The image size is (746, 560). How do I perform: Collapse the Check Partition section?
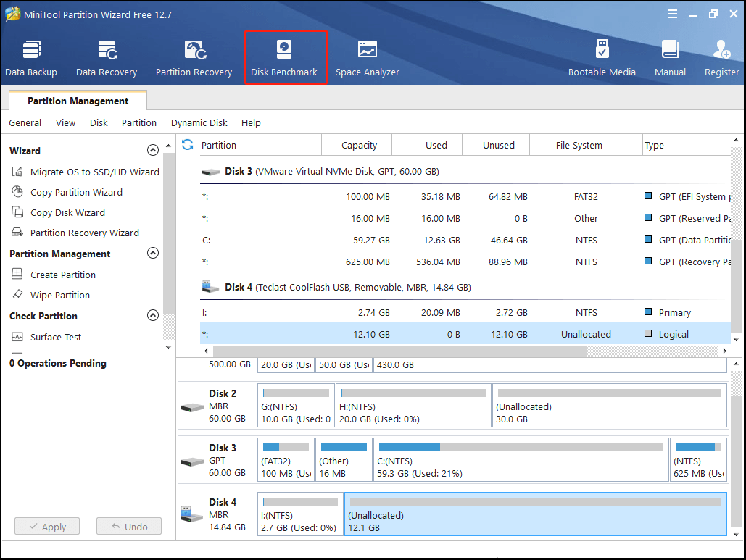click(x=153, y=315)
